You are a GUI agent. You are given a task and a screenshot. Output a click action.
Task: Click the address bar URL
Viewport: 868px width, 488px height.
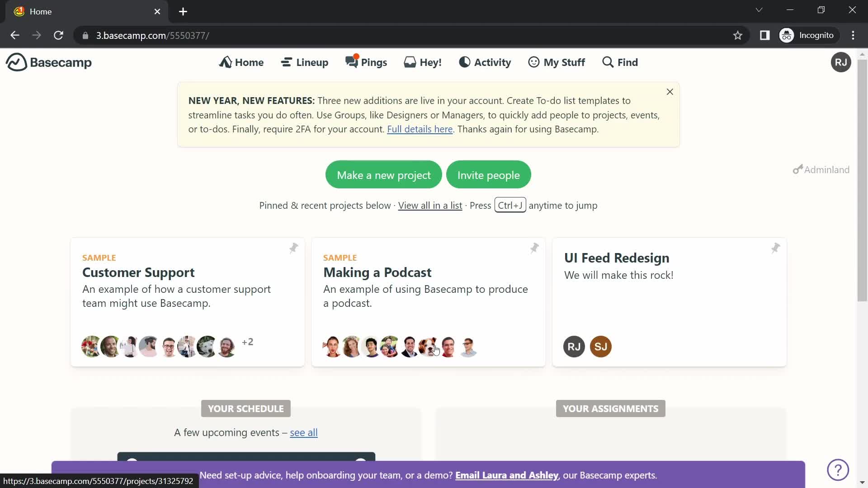point(152,35)
